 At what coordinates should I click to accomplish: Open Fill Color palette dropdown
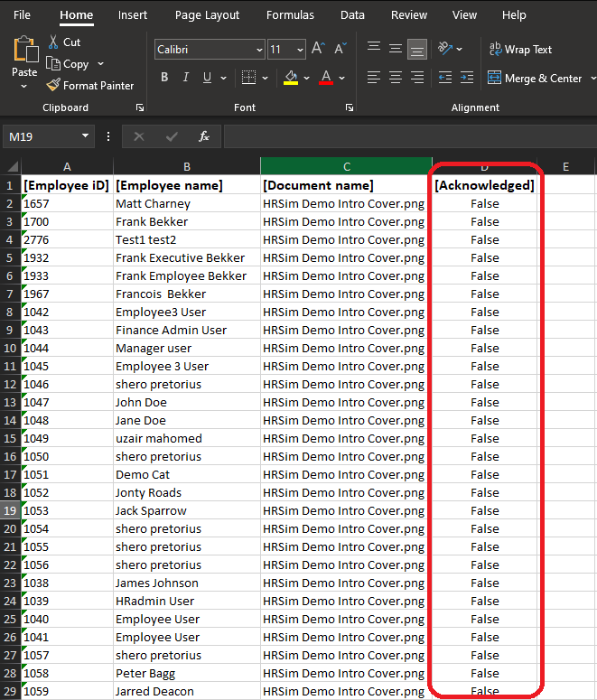coord(306,78)
